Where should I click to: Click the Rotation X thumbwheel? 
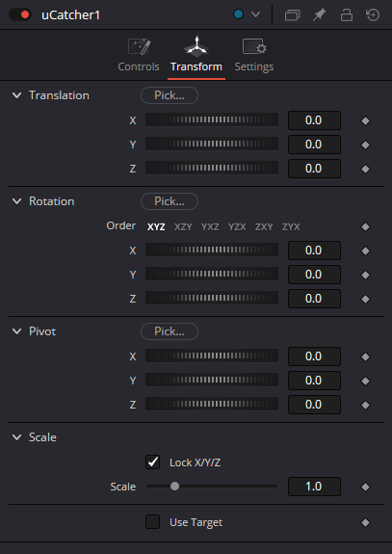[x=212, y=251]
